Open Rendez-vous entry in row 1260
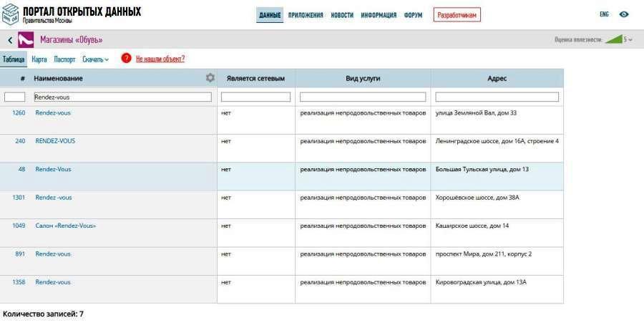644x328 pixels. tap(53, 112)
